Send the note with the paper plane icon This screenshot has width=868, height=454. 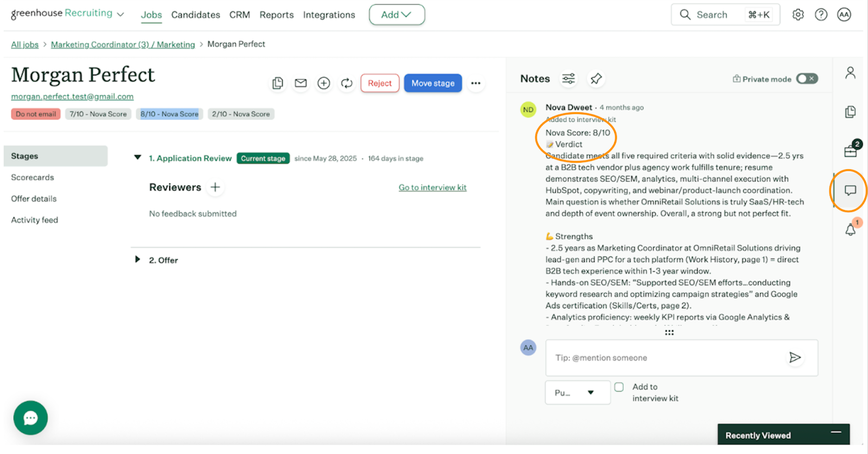(795, 357)
